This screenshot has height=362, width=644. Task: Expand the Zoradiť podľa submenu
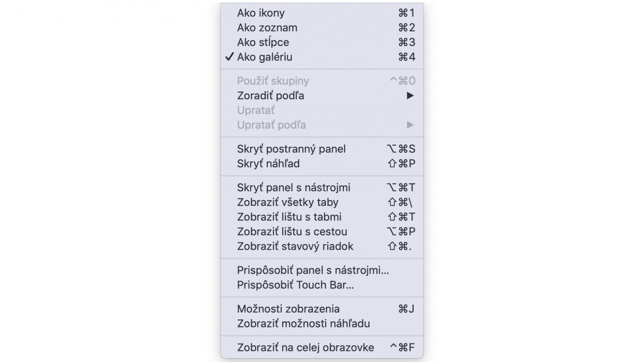point(322,95)
